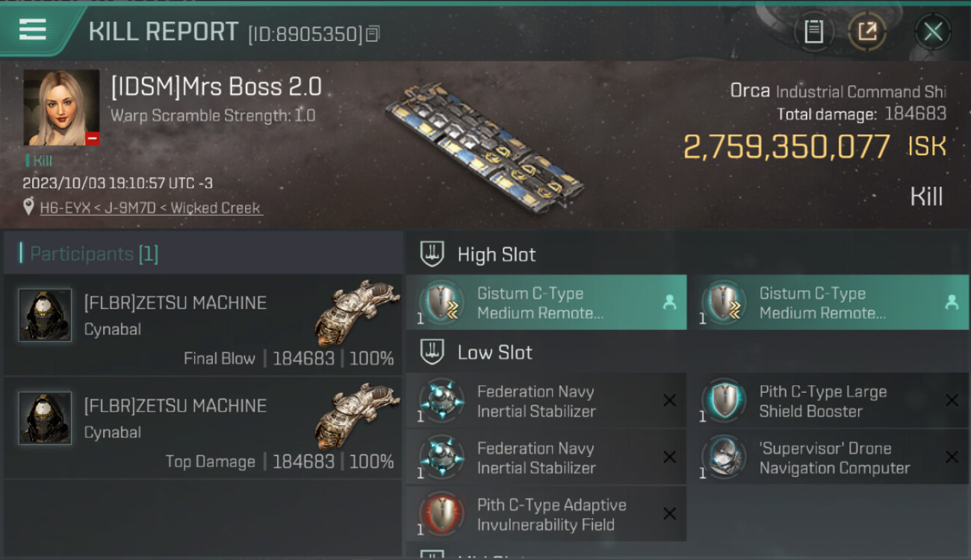Image resolution: width=971 pixels, height=560 pixels.
Task: Collapse the Low Slot section
Action: pyautogui.click(x=432, y=352)
